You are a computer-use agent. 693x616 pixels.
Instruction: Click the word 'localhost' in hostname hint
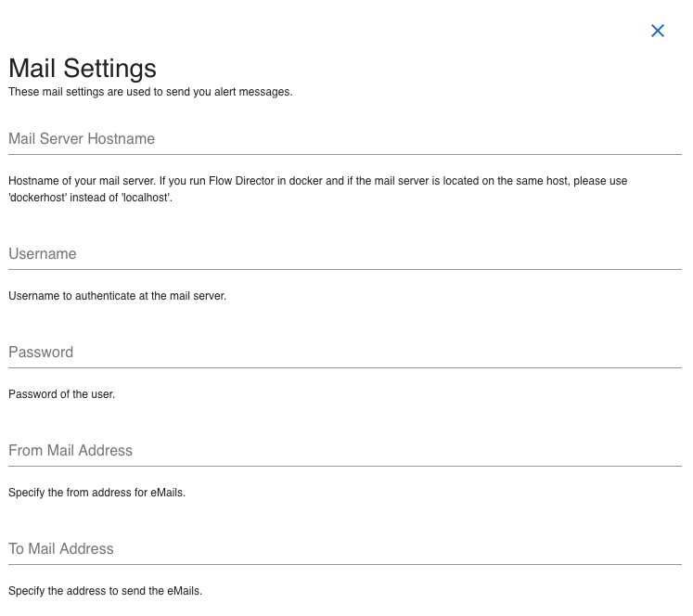(x=144, y=198)
